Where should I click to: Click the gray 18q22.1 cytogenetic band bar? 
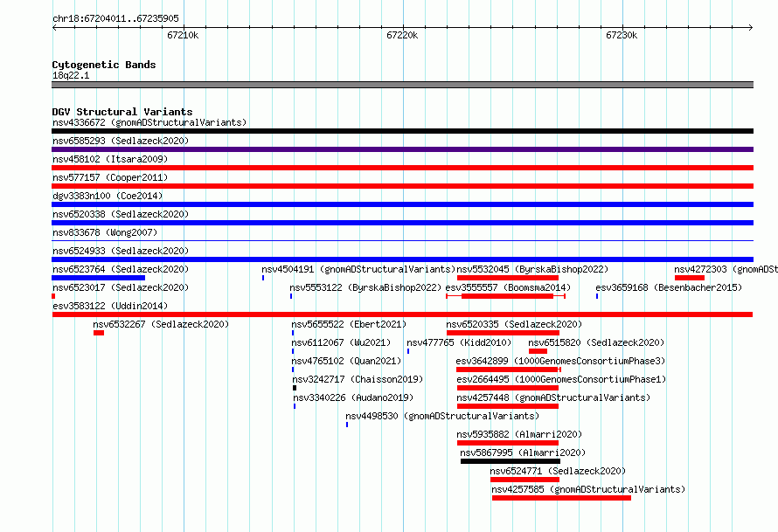click(402, 85)
